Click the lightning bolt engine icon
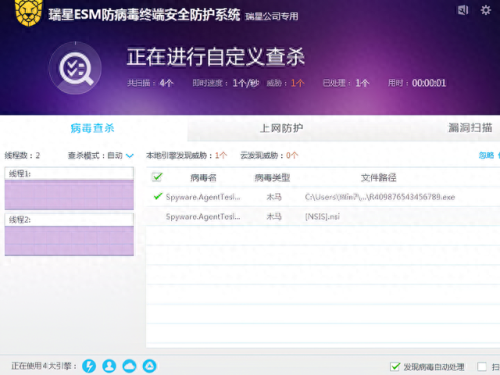The image size is (500, 375). (89, 366)
